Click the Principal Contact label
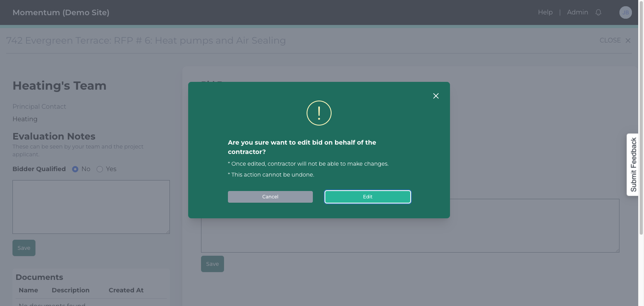 pyautogui.click(x=39, y=106)
